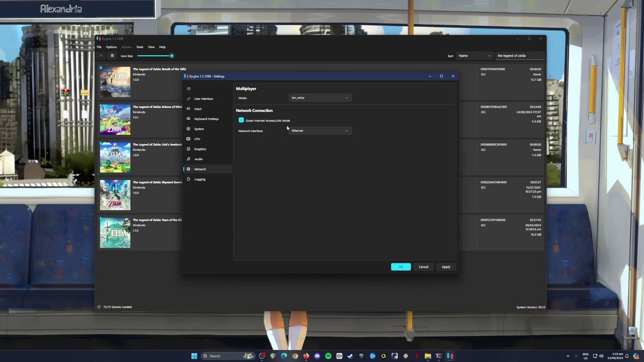The width and height of the screenshot is (644, 362).
Task: Open Options menu in Ryujinx
Action: [x=111, y=47]
